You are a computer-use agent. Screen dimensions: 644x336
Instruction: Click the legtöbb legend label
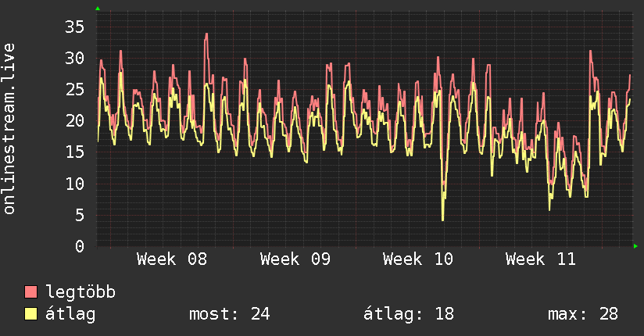[x=80, y=292]
